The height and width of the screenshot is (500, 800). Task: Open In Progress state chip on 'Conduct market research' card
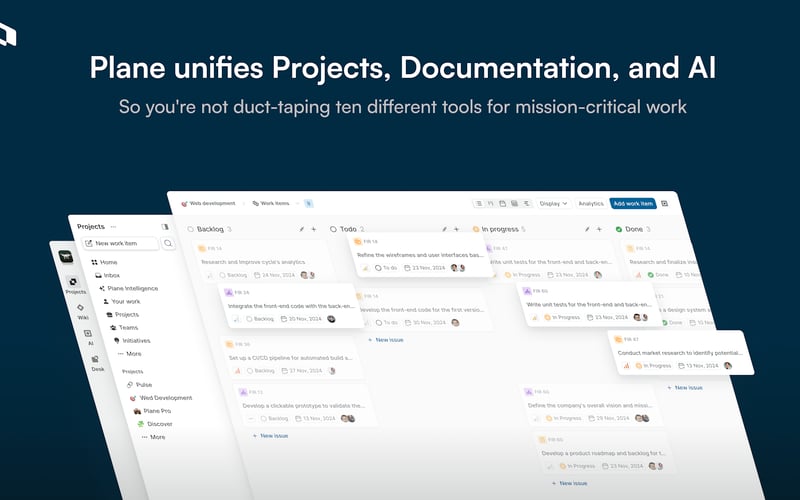653,366
